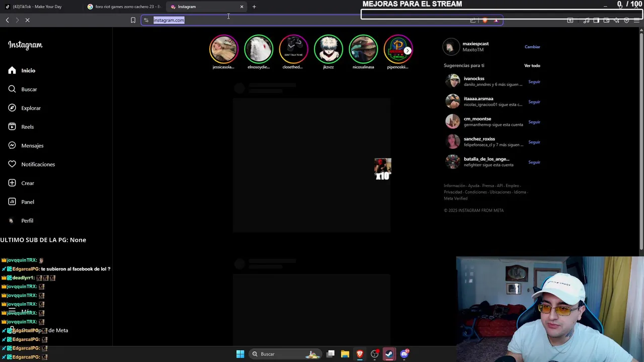Click the Steam taskbar icon
Screen dimensions: 644x362
pos(389,354)
